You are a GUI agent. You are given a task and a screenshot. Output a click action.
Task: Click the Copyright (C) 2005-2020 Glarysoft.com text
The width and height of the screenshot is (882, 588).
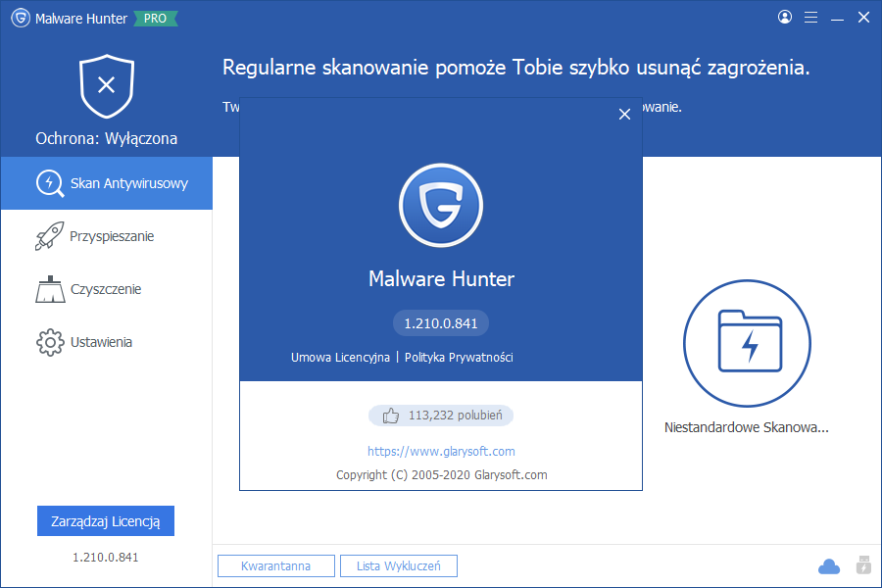pos(442,475)
